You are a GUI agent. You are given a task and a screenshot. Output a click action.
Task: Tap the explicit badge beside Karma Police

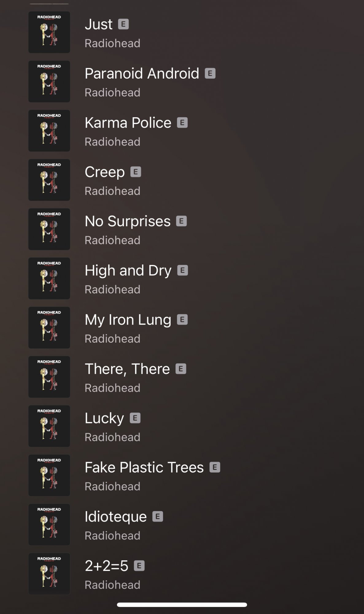(182, 123)
